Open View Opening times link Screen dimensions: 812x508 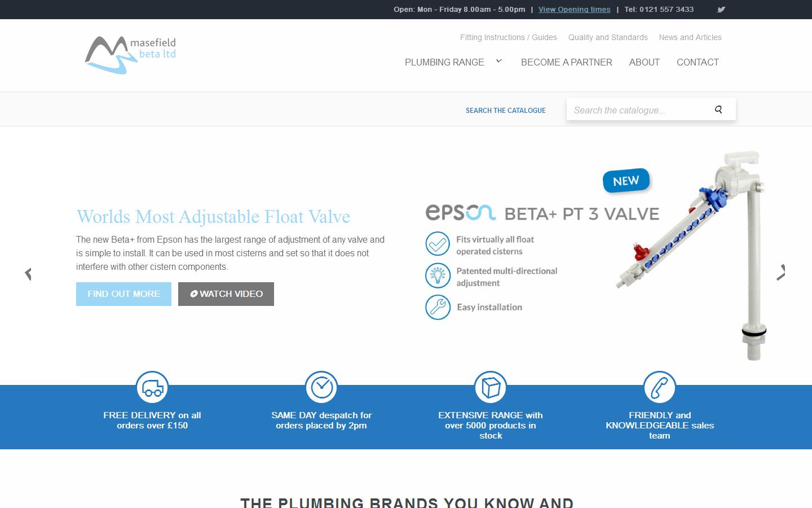574,10
